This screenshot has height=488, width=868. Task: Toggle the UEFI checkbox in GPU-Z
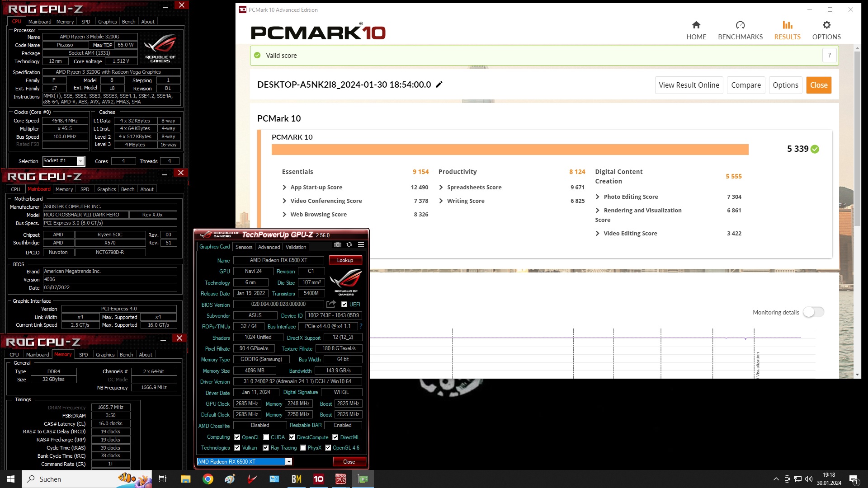344,305
